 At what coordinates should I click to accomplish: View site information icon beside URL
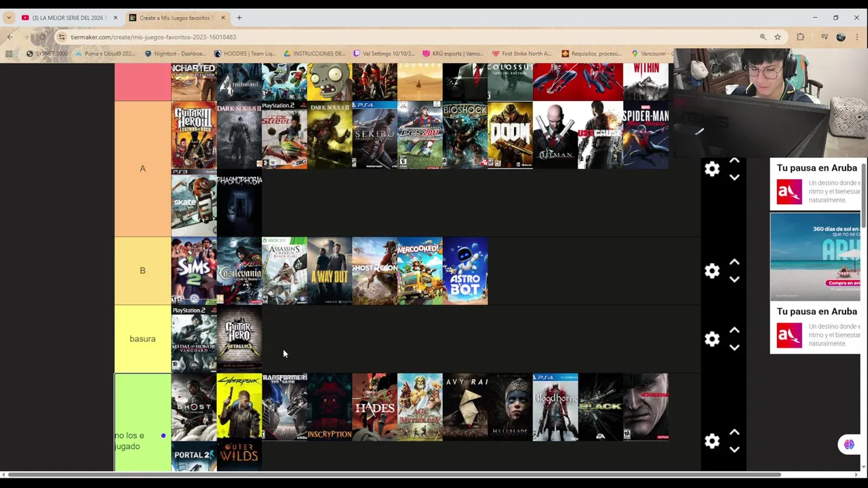[x=62, y=37]
